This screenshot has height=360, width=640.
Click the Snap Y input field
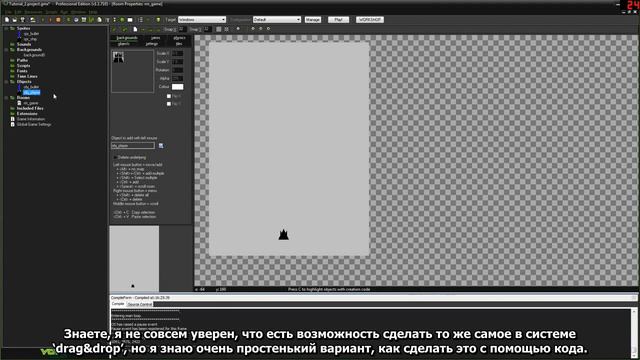click(207, 29)
